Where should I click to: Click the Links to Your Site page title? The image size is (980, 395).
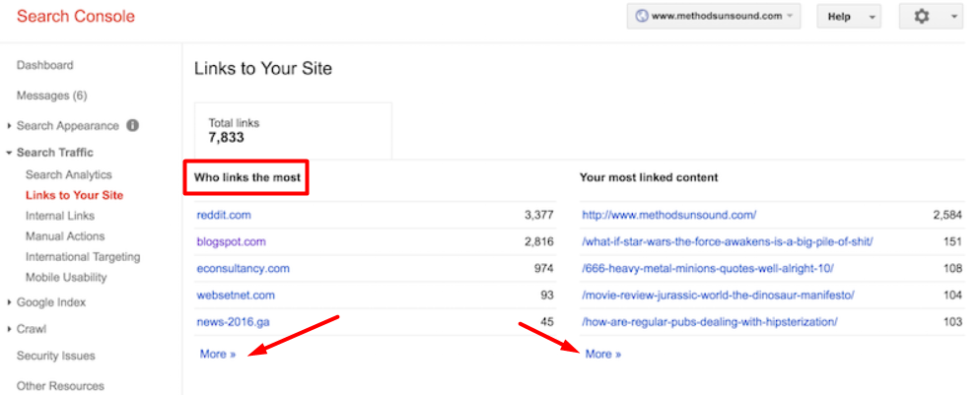pos(263,68)
